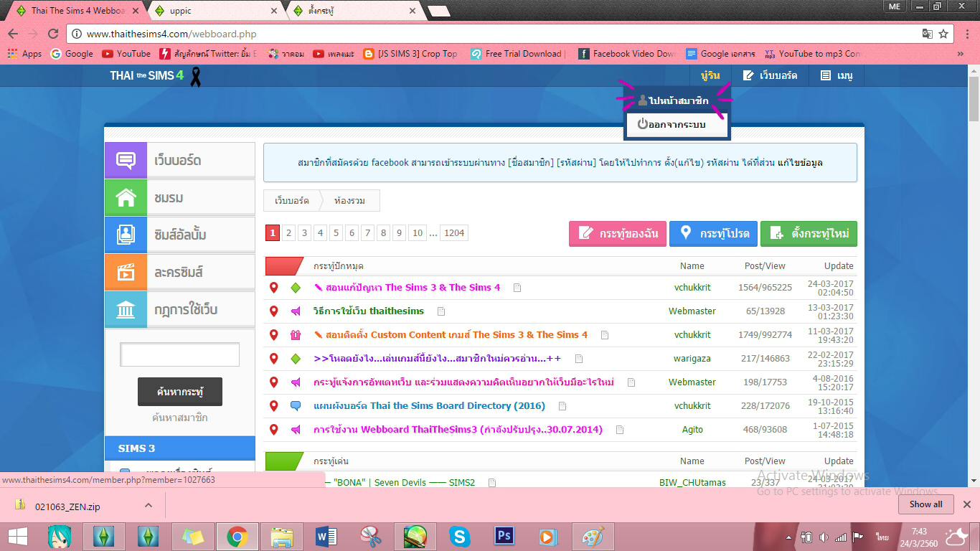This screenshot has height=551, width=980.
Task: Reload the page with the refresh icon
Action: tap(53, 34)
